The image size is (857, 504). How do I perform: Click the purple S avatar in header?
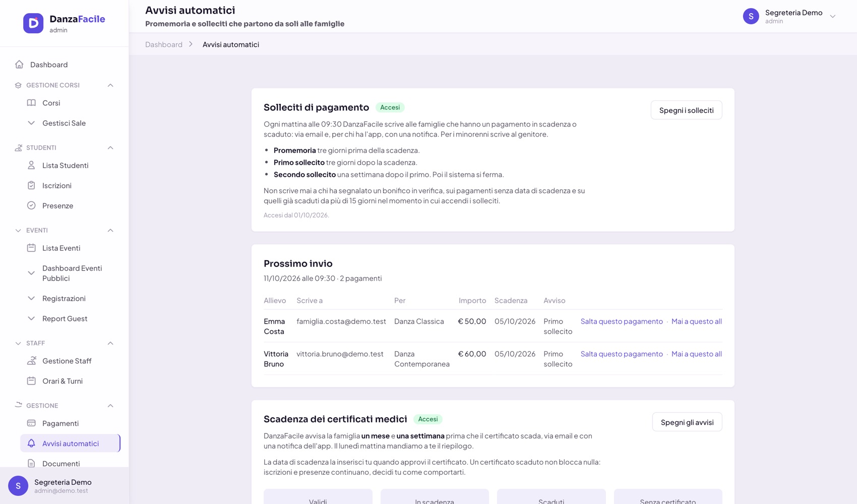pyautogui.click(x=751, y=16)
